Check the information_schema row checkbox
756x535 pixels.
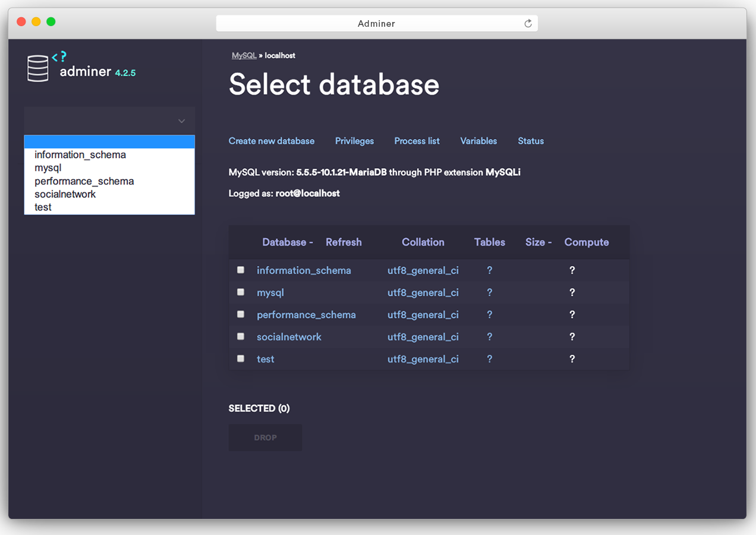point(241,270)
